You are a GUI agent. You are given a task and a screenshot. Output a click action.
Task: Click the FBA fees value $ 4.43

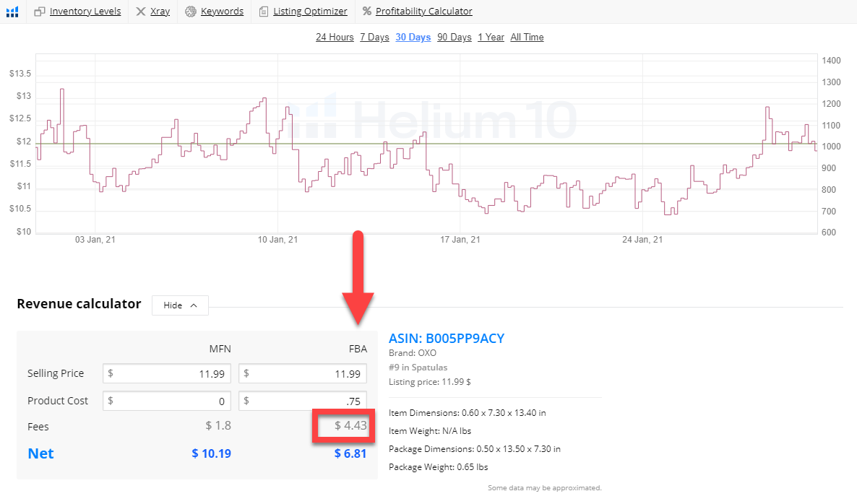[350, 425]
